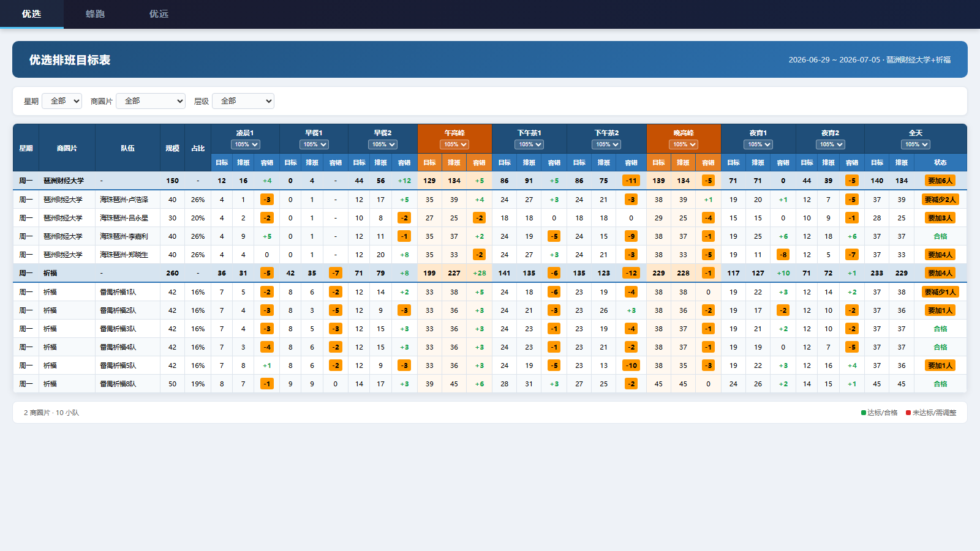Click the -11 下午茶2 tolerance badge
980x551 pixels.
(x=631, y=181)
